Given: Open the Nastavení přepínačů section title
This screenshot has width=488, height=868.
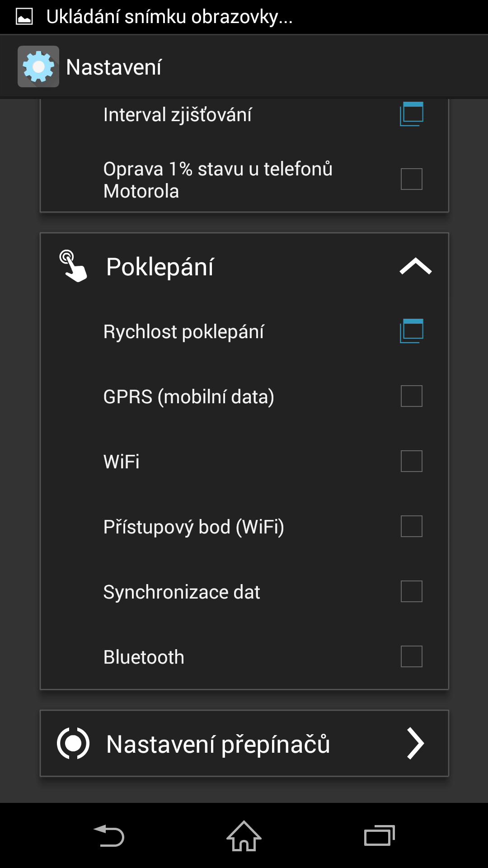Looking at the screenshot, I should pyautogui.click(x=218, y=745).
